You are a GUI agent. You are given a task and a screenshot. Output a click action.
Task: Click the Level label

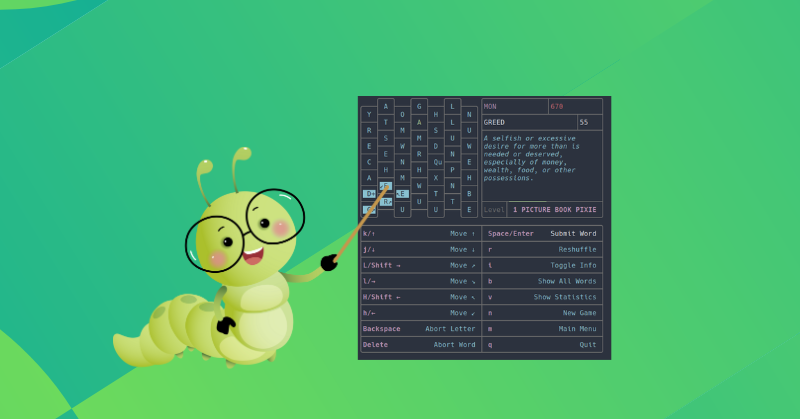click(494, 210)
